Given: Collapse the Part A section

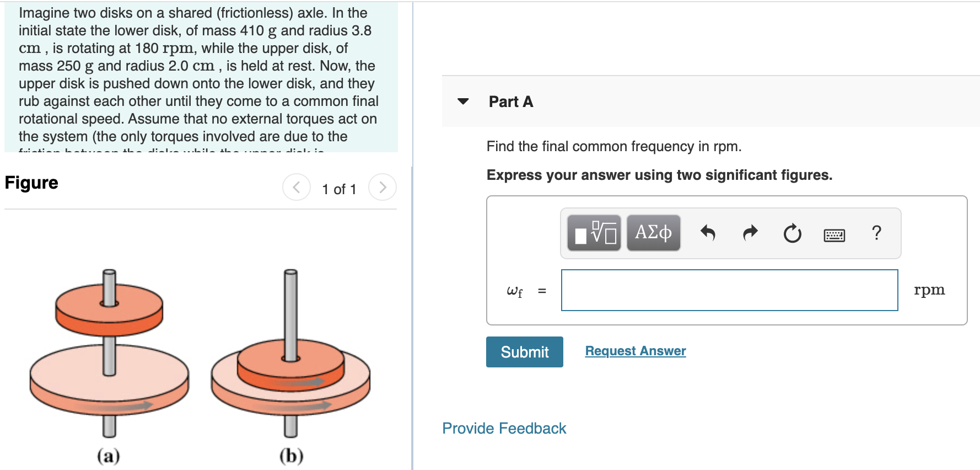Looking at the screenshot, I should click(x=464, y=102).
